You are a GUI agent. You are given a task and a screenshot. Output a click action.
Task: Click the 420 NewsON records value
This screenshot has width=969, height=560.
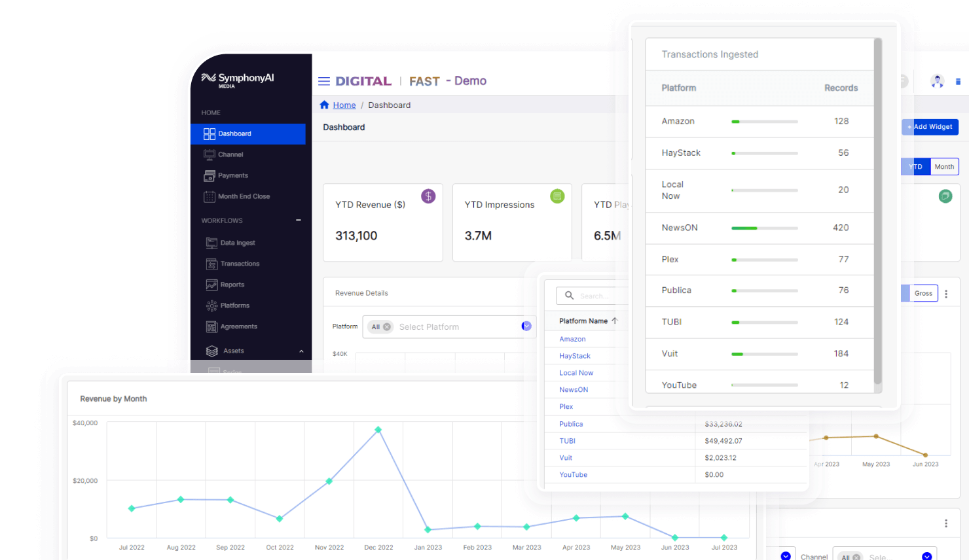click(841, 228)
